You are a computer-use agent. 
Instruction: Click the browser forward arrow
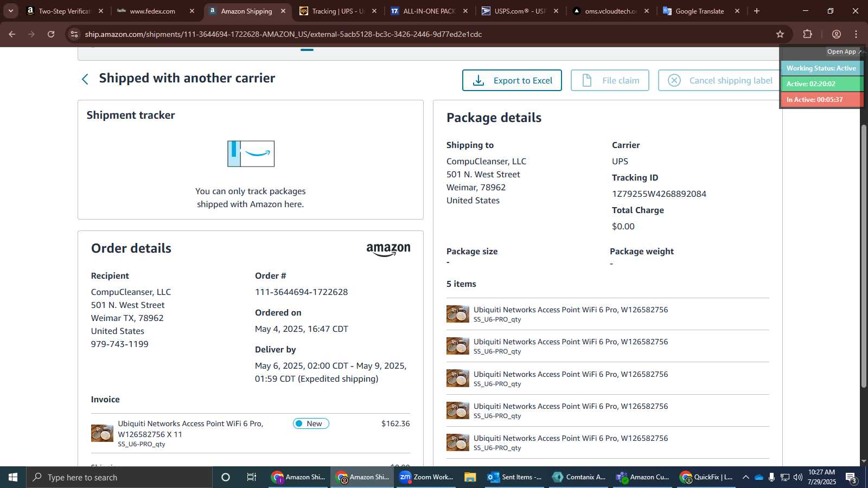(x=31, y=34)
